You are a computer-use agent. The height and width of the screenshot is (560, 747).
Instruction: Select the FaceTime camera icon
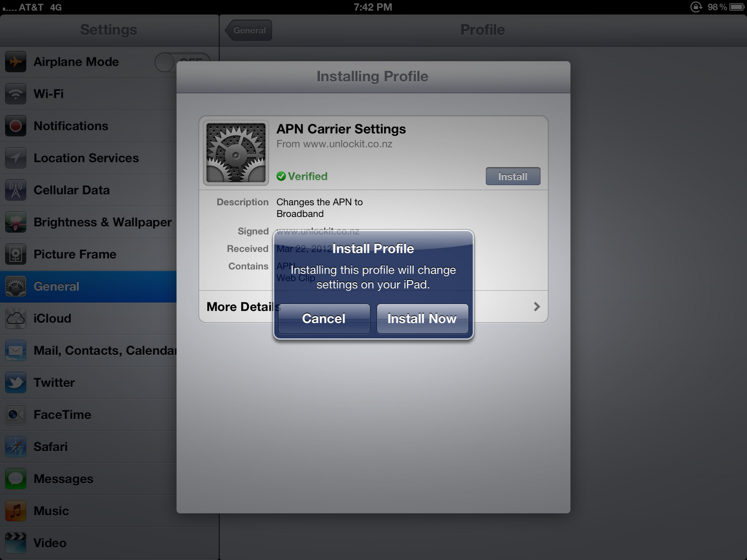click(x=15, y=414)
